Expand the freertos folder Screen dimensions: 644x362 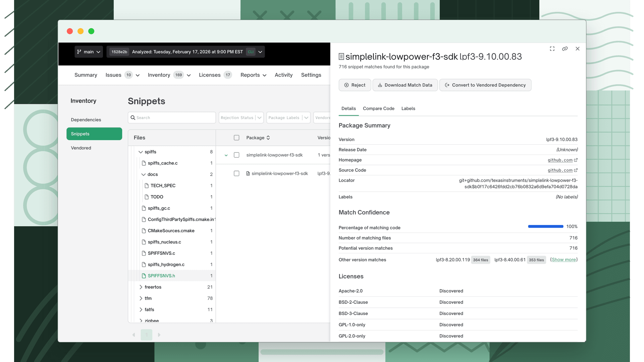[x=141, y=287]
